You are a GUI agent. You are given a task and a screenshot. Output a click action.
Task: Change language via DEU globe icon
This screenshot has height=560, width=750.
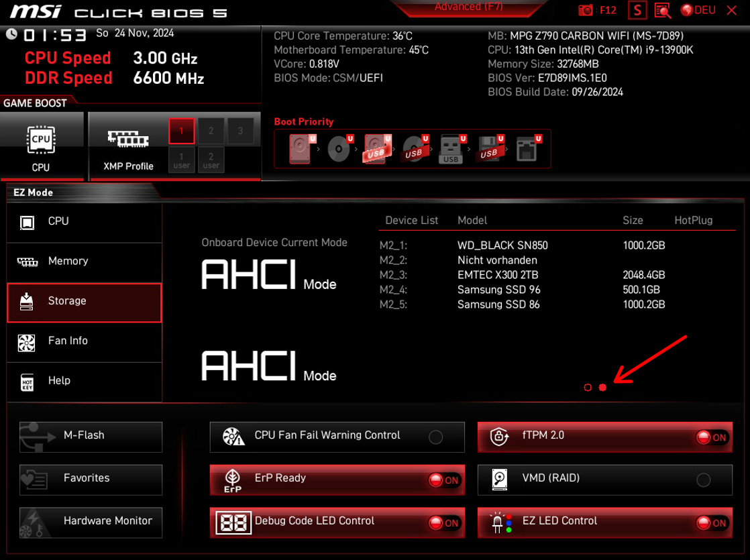[698, 10]
